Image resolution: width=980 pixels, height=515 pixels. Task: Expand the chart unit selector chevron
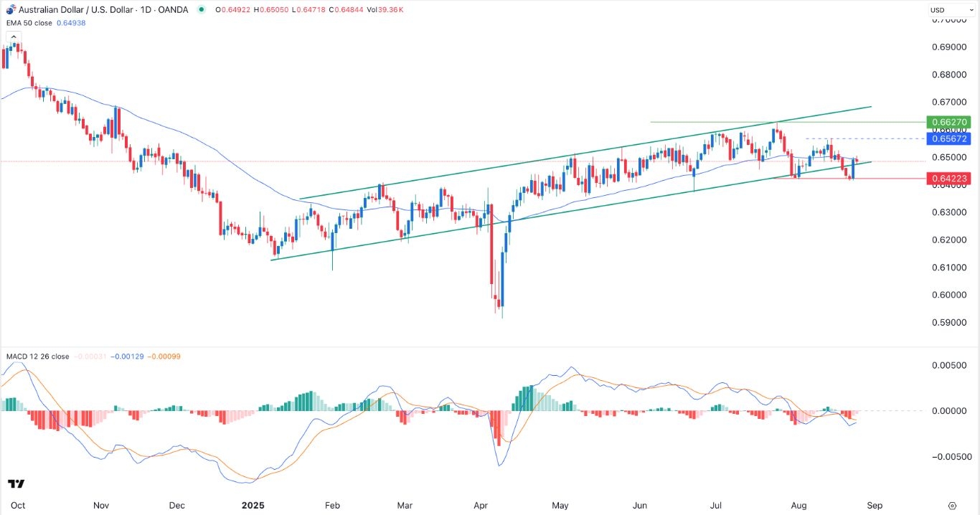pos(971,9)
